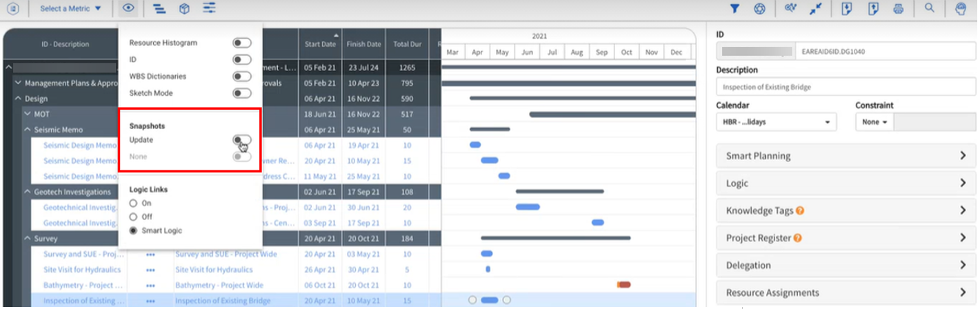Image resolution: width=980 pixels, height=309 pixels.
Task: Collapse the Survey group row
Action: pyautogui.click(x=28, y=239)
